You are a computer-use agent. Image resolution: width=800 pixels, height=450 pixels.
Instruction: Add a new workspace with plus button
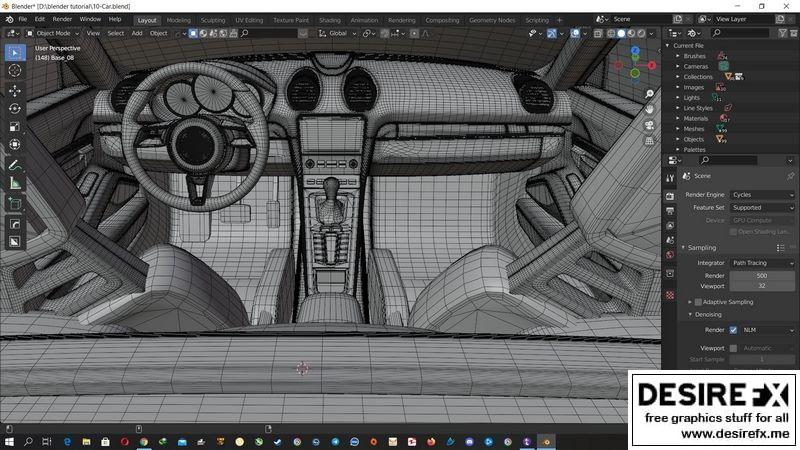pyautogui.click(x=560, y=20)
